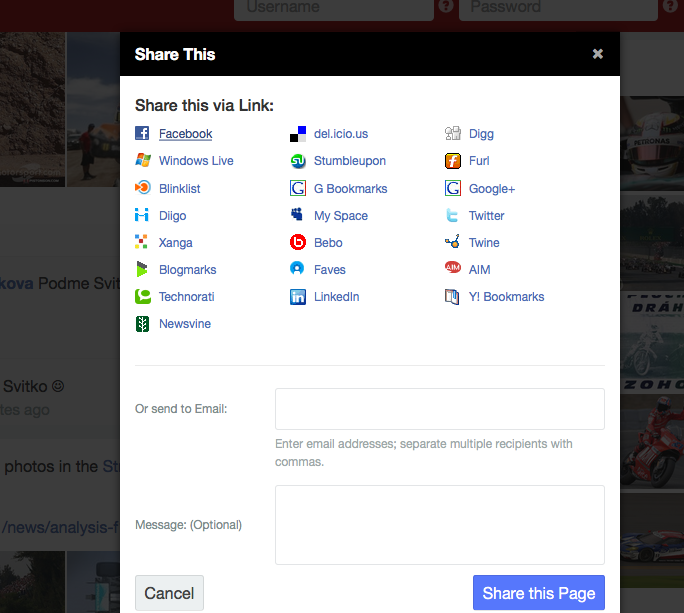Click the blue Faves icon
The image size is (684, 613).
point(297,268)
